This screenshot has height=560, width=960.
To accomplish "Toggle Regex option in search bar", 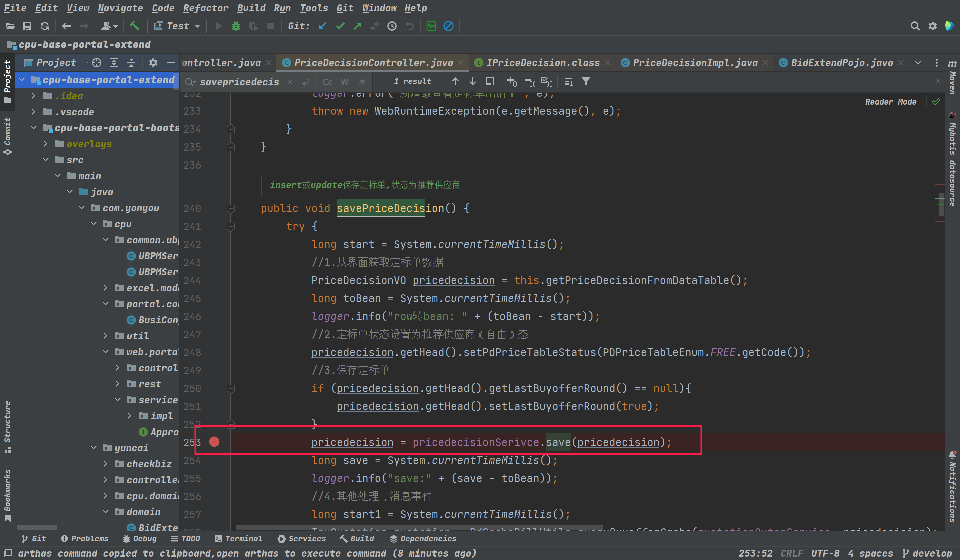I will pyautogui.click(x=362, y=82).
